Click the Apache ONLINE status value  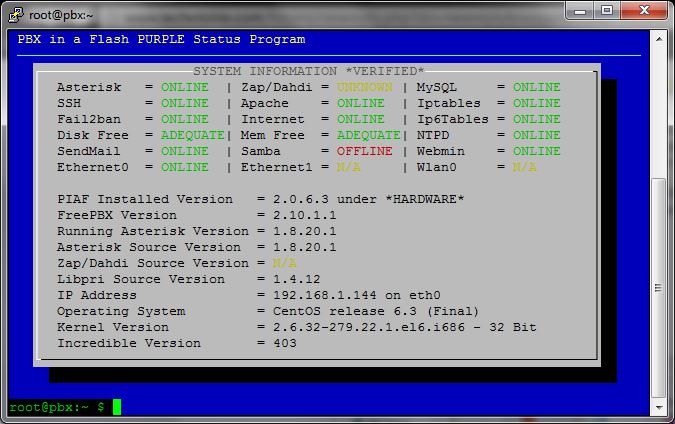pyautogui.click(x=361, y=103)
